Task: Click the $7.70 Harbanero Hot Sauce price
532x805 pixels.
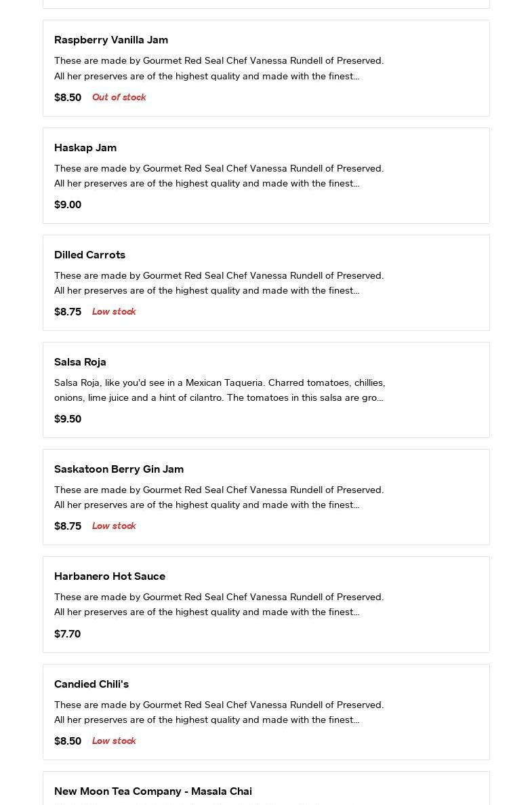Action: (x=67, y=634)
